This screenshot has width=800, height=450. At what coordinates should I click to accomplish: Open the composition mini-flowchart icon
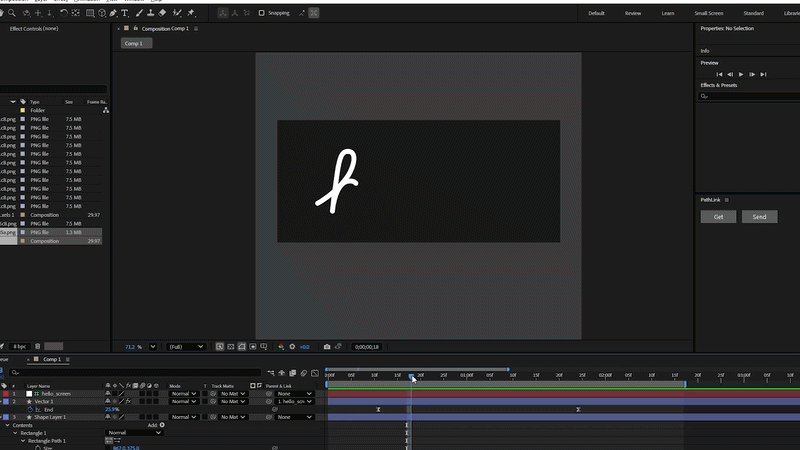pos(271,373)
